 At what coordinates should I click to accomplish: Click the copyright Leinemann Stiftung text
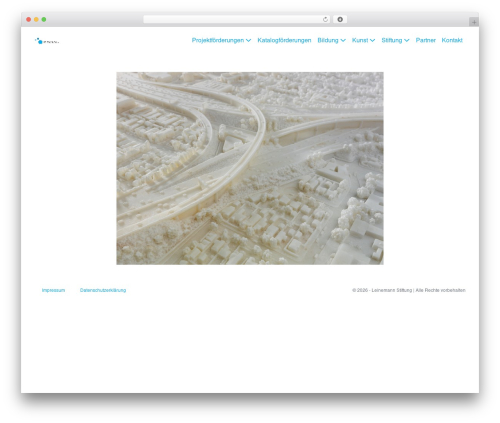pos(409,290)
